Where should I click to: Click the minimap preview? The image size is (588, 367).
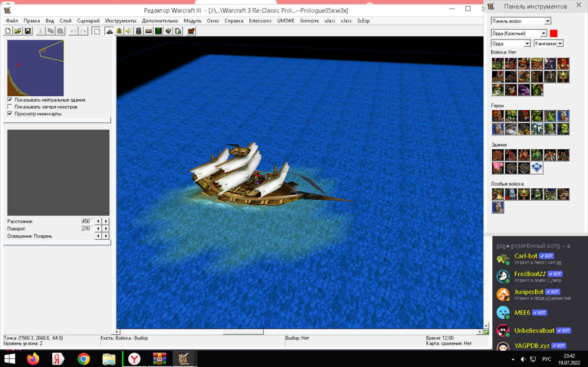36,68
